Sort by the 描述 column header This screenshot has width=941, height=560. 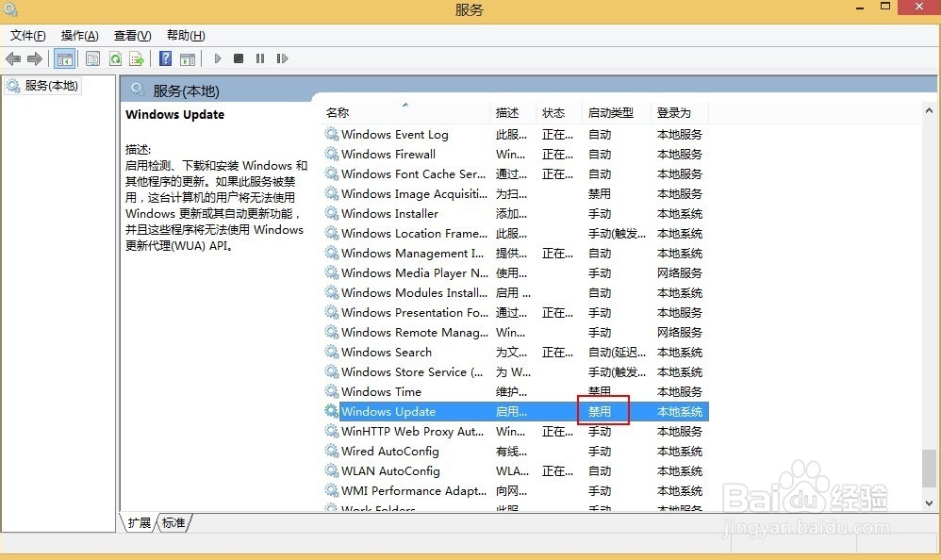(x=513, y=113)
